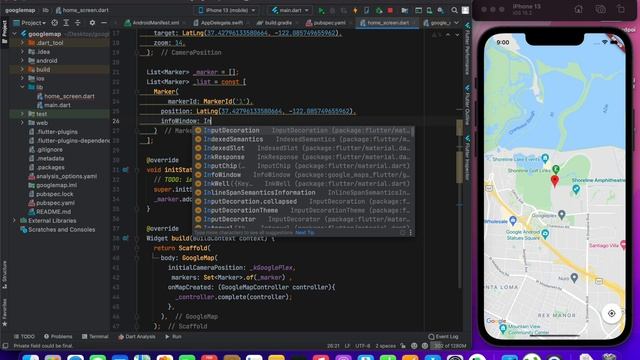Choose InputDecoration first suggestion in popup
The width and height of the screenshot is (640, 360).
pyautogui.click(x=303, y=131)
